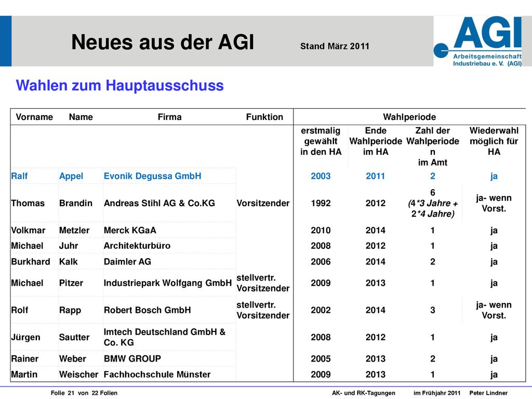This screenshot has height=399, width=532.
Task: Select the heading "Wahlen zum Hauptausschuss"
Action: pos(120,85)
